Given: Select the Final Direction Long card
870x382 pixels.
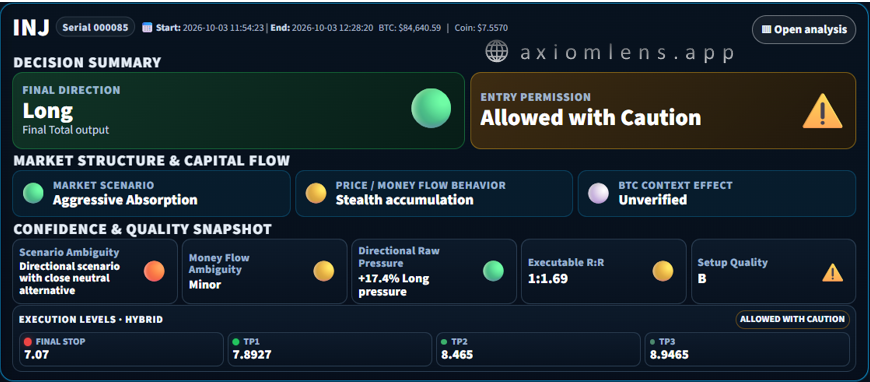Looking at the screenshot, I should click(x=239, y=110).
